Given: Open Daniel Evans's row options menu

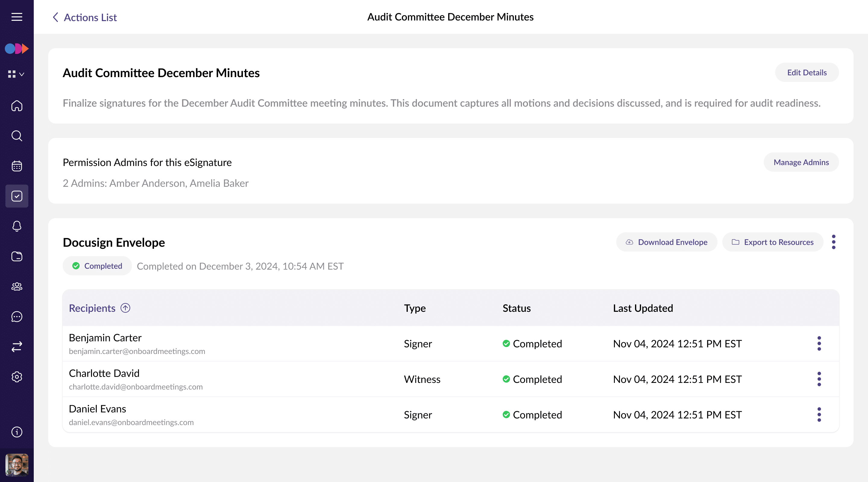Looking at the screenshot, I should (819, 415).
